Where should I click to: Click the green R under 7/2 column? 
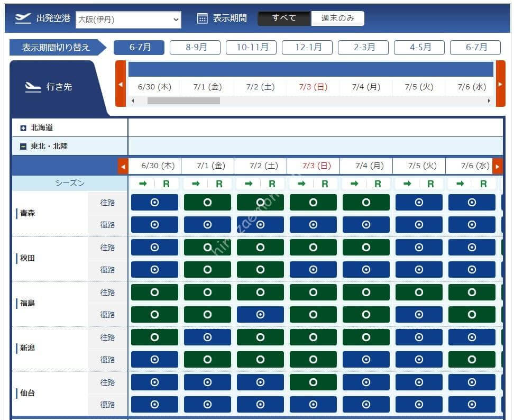coord(272,184)
